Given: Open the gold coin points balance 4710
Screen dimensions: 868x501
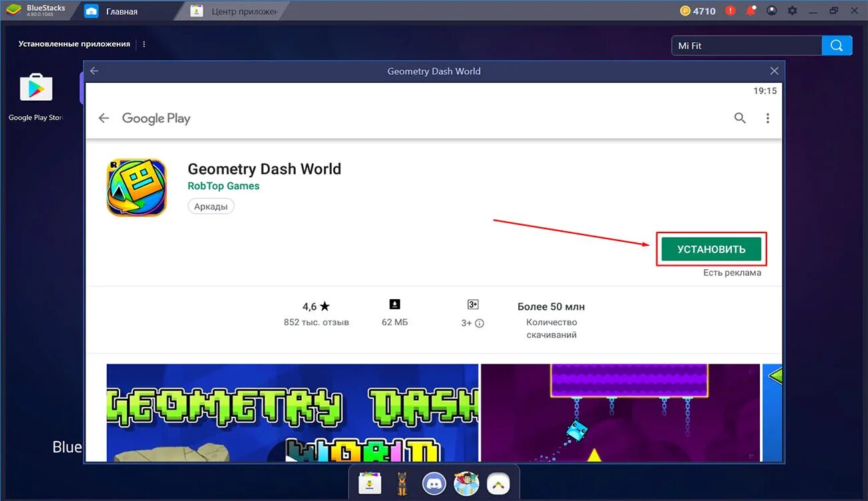Looking at the screenshot, I should 698,11.
